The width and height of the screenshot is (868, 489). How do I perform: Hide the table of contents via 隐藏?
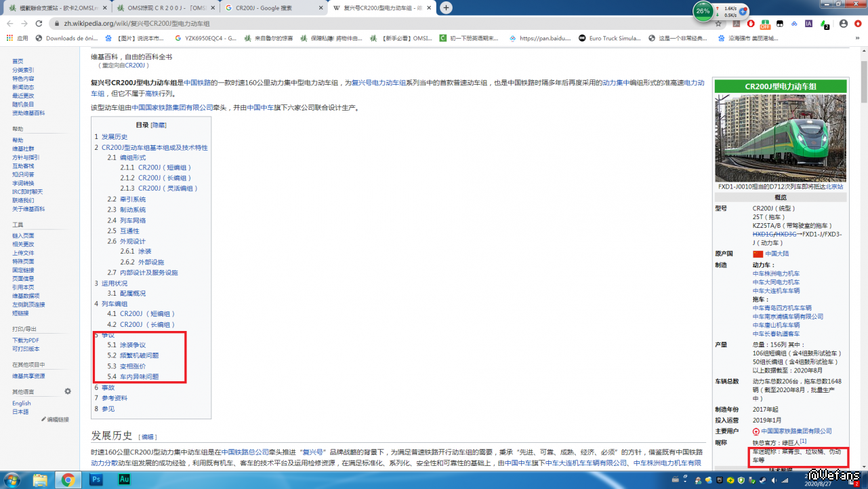coord(159,125)
